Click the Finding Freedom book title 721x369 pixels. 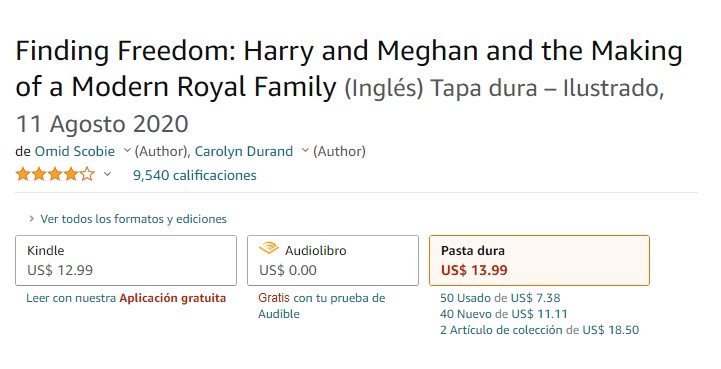349,69
